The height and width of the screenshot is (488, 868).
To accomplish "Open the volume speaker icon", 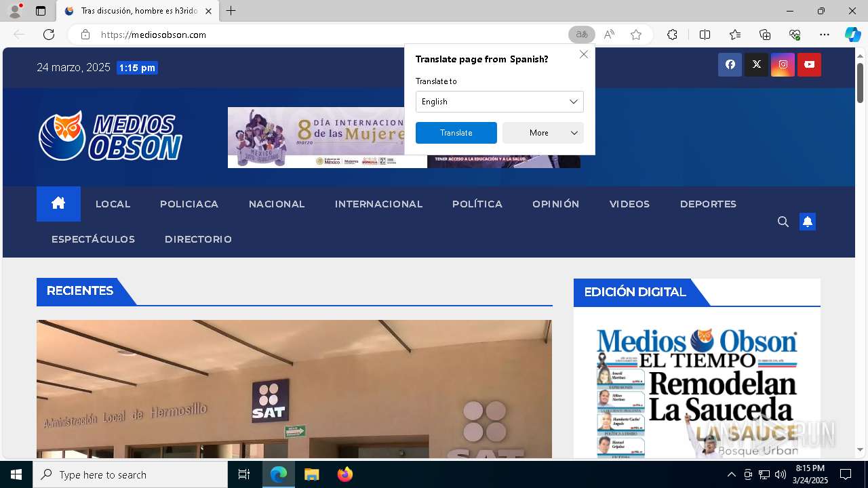I will coord(780,474).
